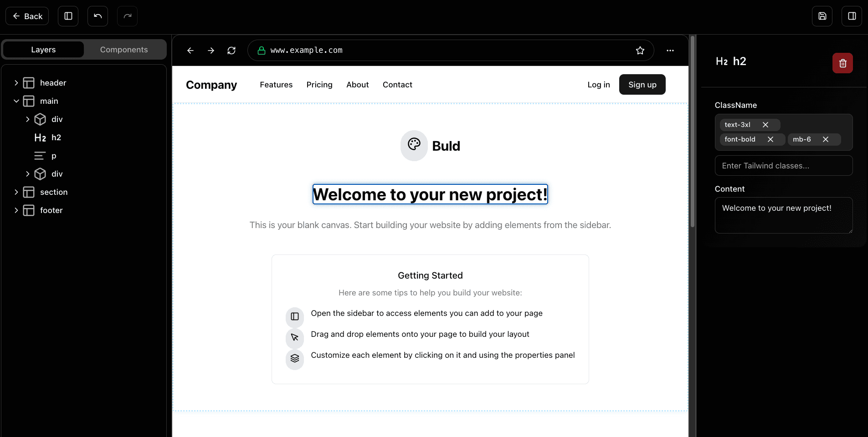The height and width of the screenshot is (437, 868).
Task: Select the Layers tab
Action: click(43, 50)
